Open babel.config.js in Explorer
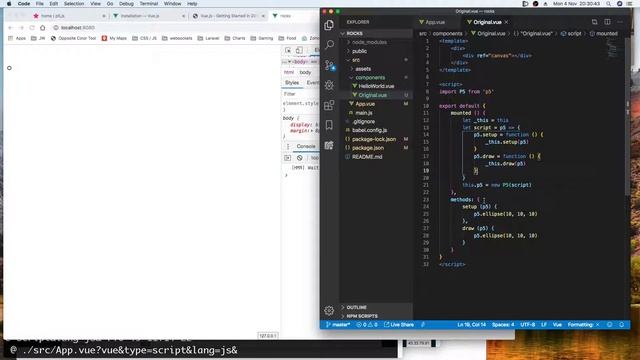The image size is (640, 360). [369, 130]
